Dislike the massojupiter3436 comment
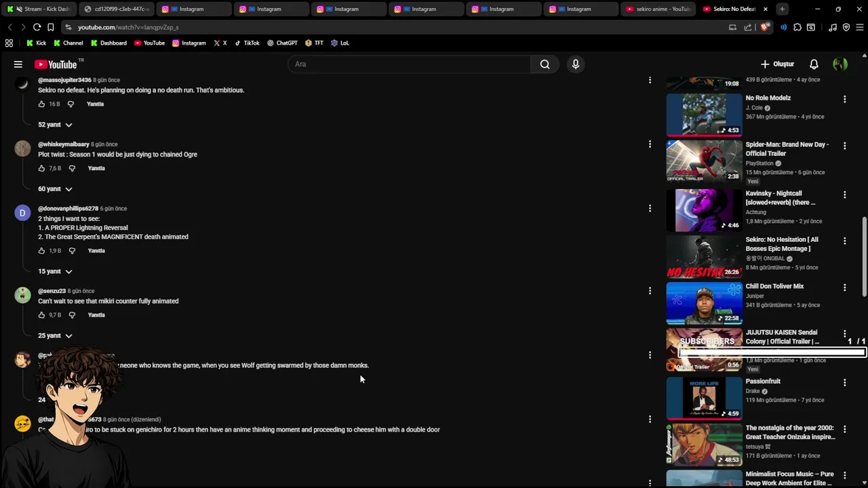This screenshot has height=488, width=868. [72, 104]
